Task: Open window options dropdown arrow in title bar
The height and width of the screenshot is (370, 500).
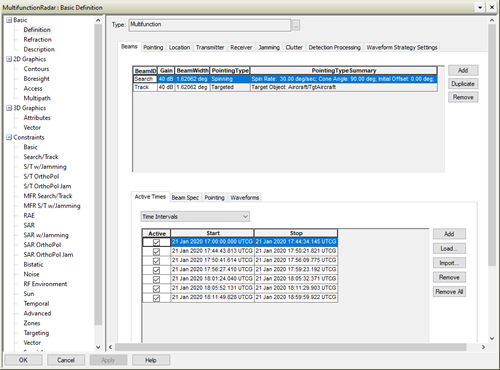Action: click(x=480, y=7)
